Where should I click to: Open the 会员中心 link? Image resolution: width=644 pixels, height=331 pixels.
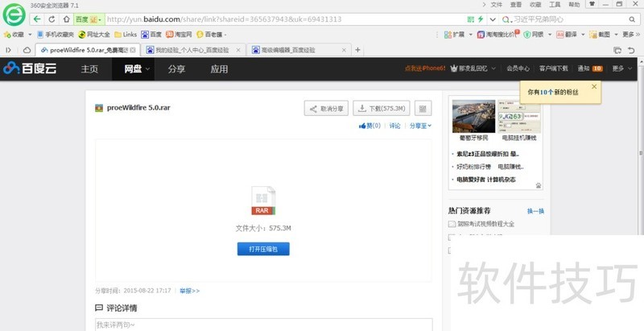(x=518, y=68)
